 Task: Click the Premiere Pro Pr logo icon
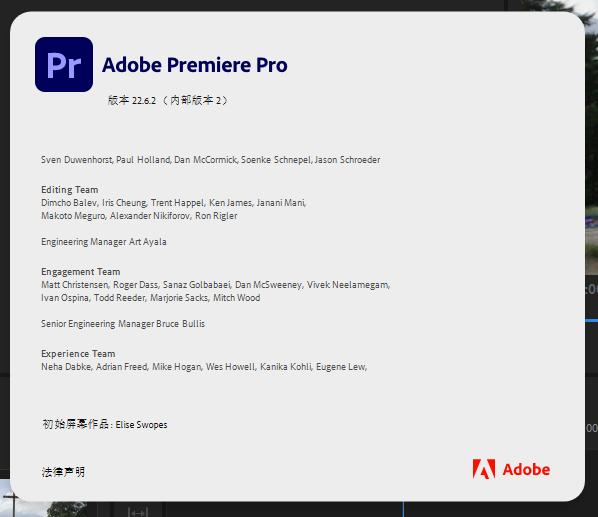click(x=64, y=64)
